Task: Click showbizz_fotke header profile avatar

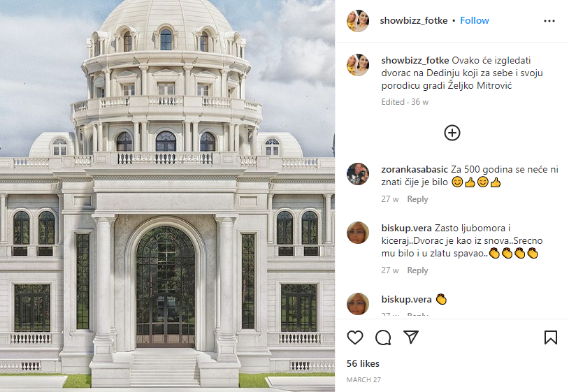Action: tap(358, 21)
